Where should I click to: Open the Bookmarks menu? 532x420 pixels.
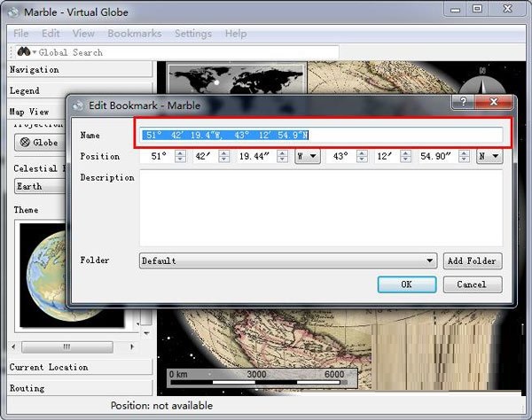[x=135, y=34]
